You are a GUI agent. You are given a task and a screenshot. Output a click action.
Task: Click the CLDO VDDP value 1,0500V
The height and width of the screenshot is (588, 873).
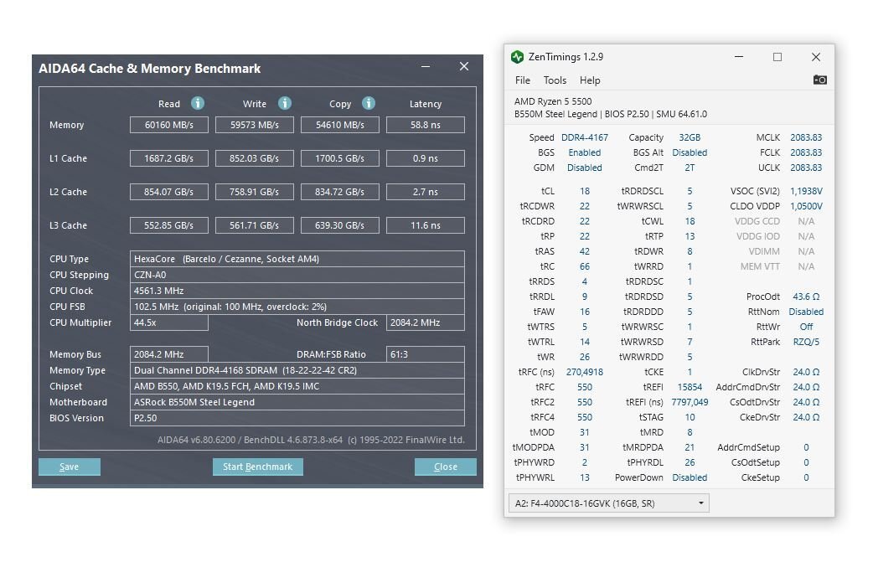pos(806,206)
